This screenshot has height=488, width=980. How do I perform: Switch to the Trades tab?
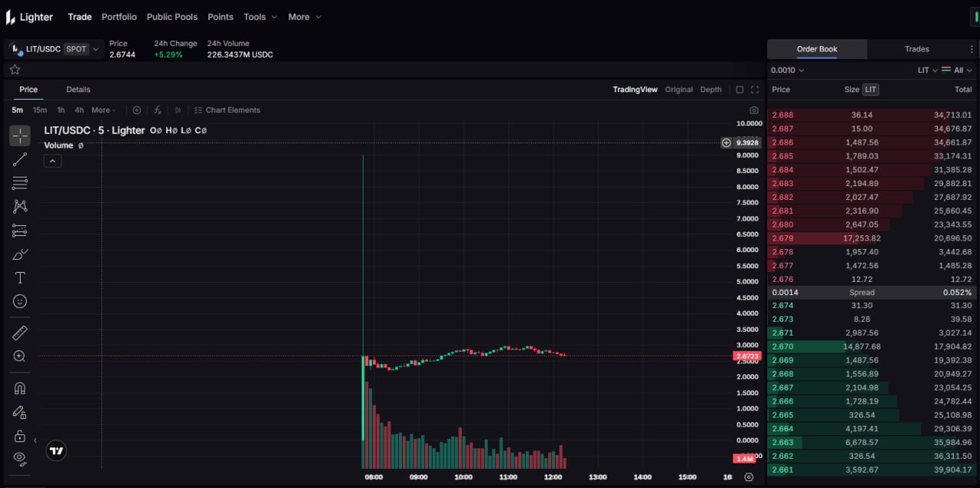[916, 49]
